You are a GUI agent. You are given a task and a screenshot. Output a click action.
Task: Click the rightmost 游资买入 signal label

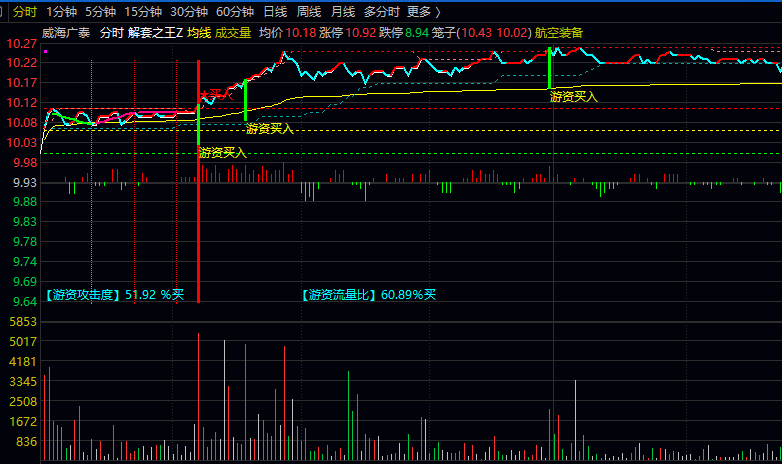(574, 97)
